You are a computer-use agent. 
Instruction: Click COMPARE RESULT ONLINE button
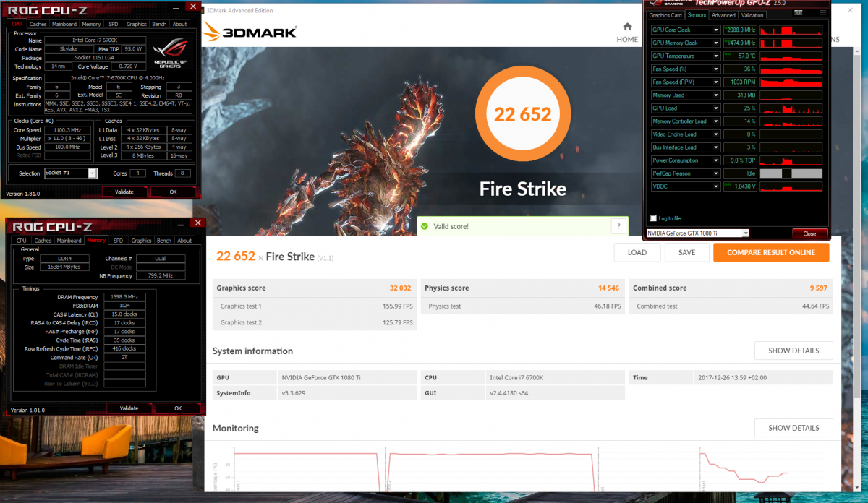click(771, 253)
